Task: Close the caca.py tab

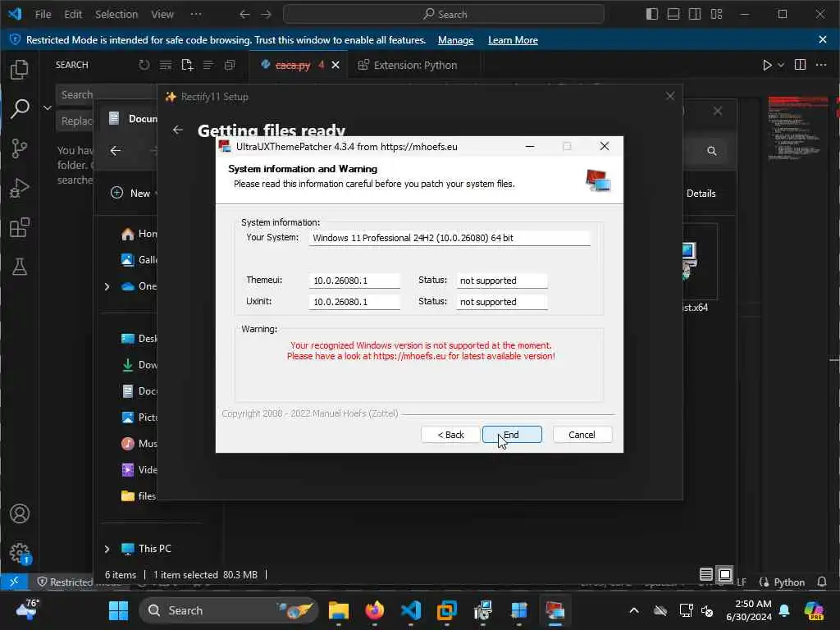Action: point(336,65)
